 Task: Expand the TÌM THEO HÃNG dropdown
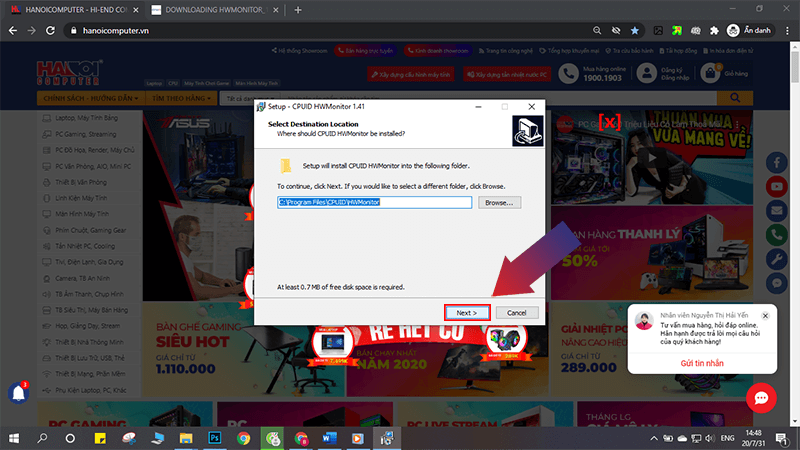[182, 98]
